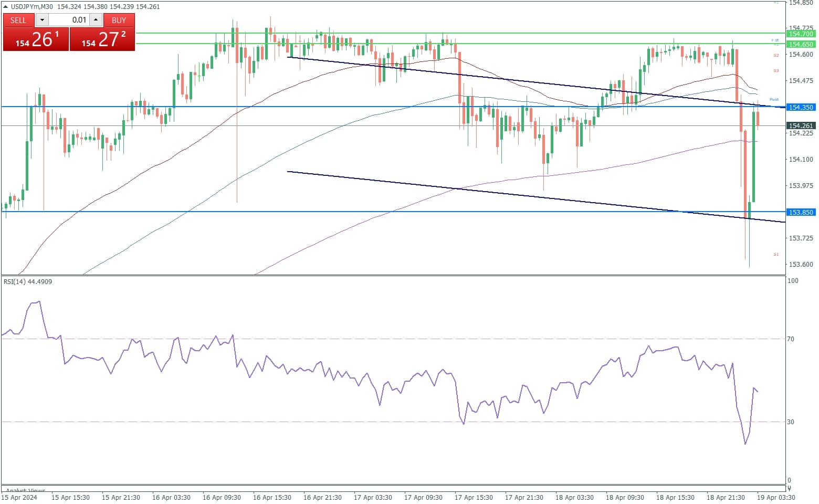Click the green 154.700 price level label
The image size is (819, 504).
[801, 34]
